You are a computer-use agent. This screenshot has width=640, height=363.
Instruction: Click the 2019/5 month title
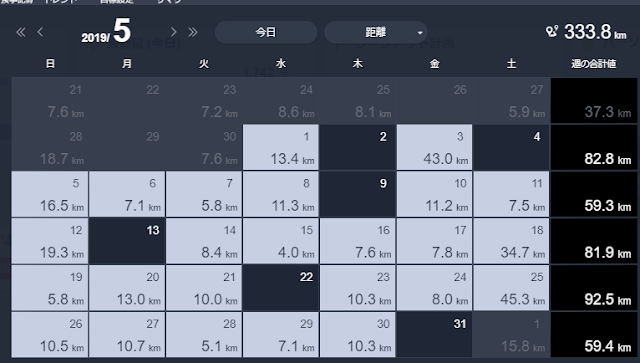coord(106,31)
